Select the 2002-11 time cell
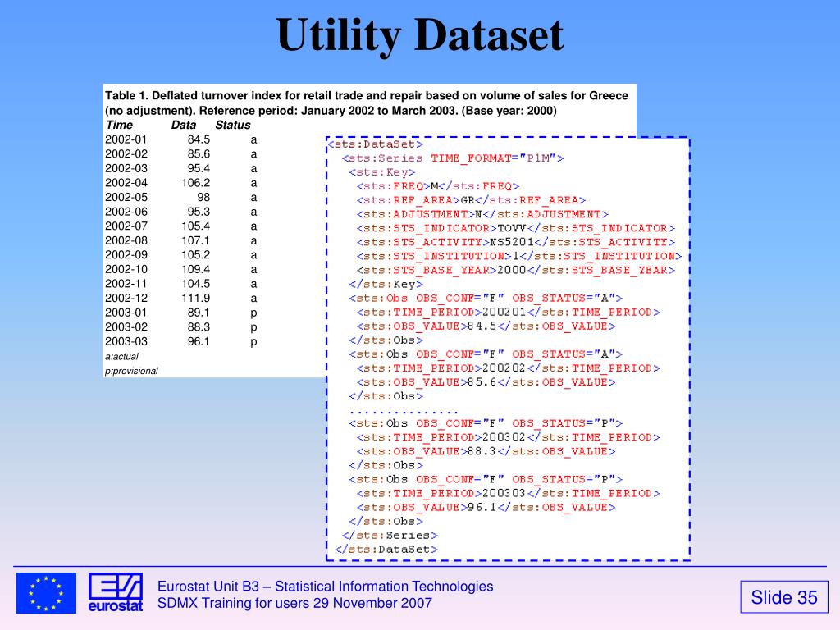This screenshot has height=630, width=840. tap(126, 284)
